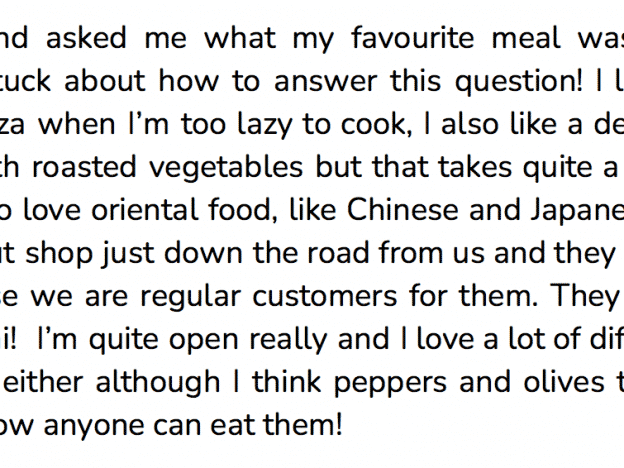Click the word "answer" in second line

pyautogui.click(x=325, y=81)
